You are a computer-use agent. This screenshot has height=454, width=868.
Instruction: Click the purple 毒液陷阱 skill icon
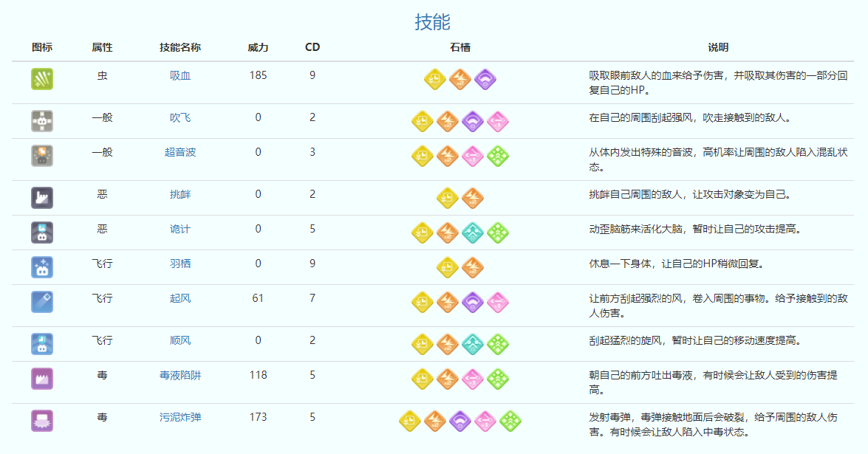42,379
